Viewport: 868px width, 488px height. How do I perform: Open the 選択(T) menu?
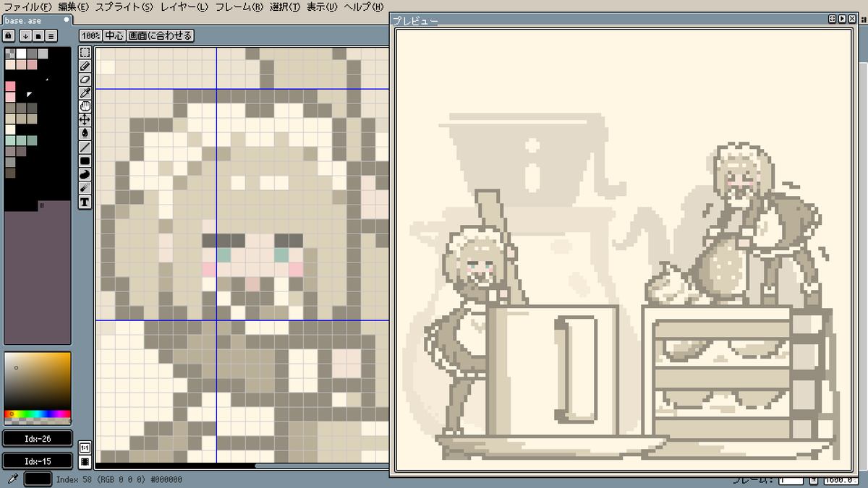[286, 7]
